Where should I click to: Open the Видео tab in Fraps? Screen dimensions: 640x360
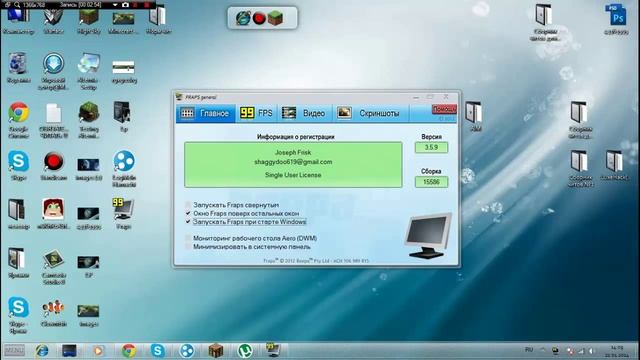304,113
